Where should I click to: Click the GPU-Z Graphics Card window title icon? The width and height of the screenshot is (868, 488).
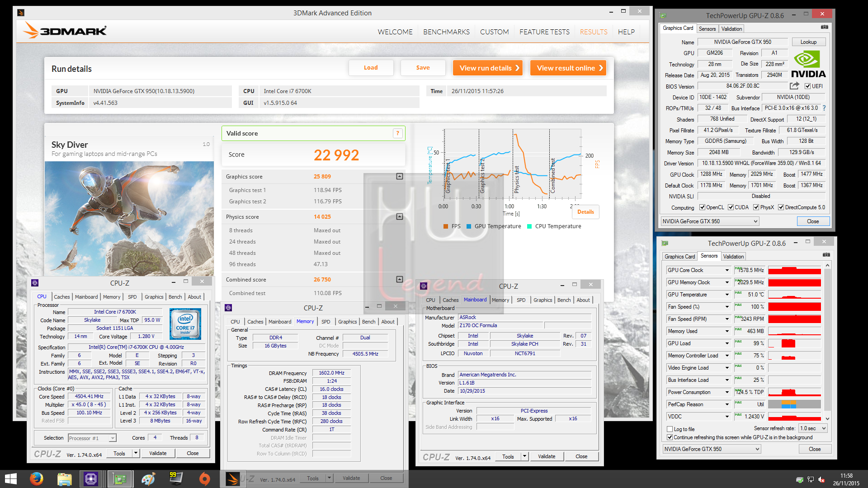663,15
